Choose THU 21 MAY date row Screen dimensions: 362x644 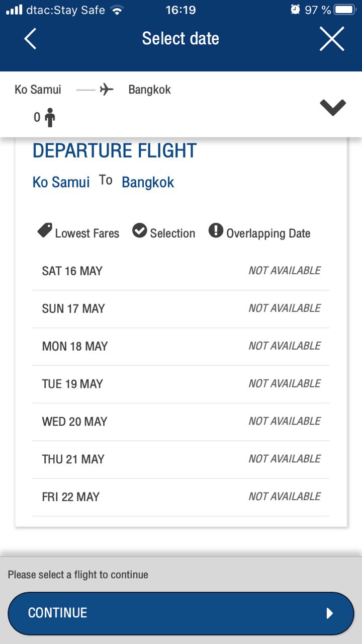click(x=181, y=460)
